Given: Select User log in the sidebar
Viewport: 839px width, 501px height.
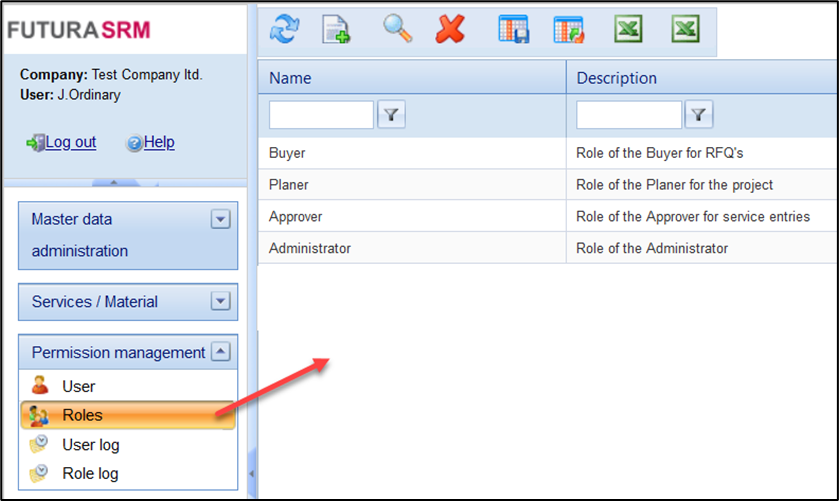Looking at the screenshot, I should 90,444.
